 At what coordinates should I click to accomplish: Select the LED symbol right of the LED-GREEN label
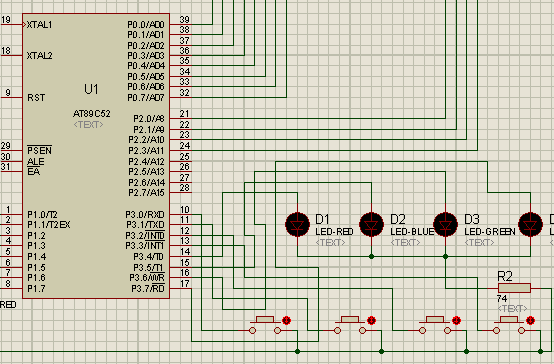(x=530, y=224)
